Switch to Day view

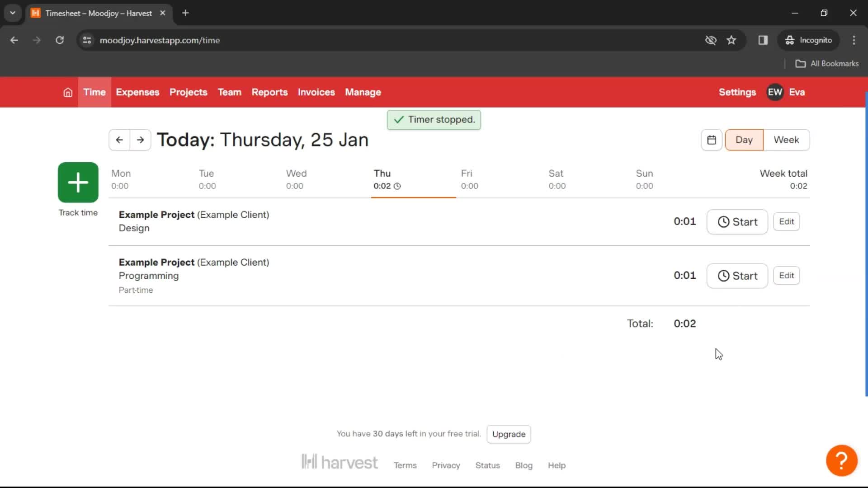744,140
